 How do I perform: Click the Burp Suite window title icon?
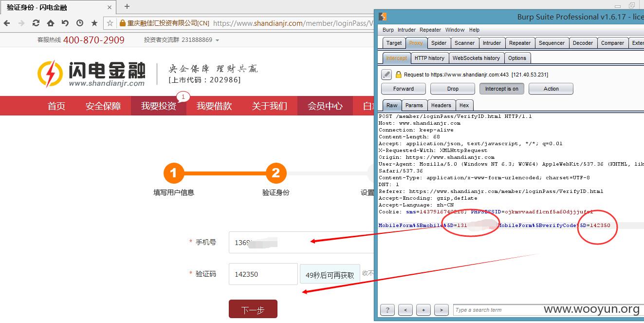(383, 17)
